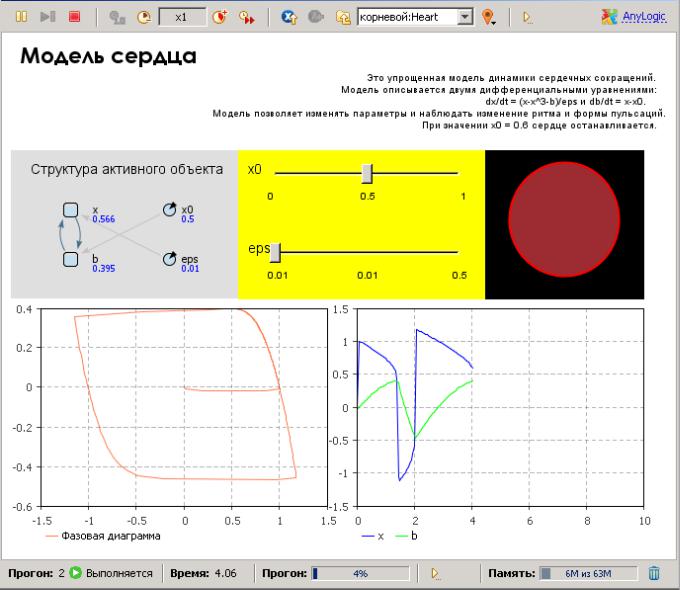The height and width of the screenshot is (590, 680).
Task: Click the green Выполняется status icon
Action: [75, 573]
